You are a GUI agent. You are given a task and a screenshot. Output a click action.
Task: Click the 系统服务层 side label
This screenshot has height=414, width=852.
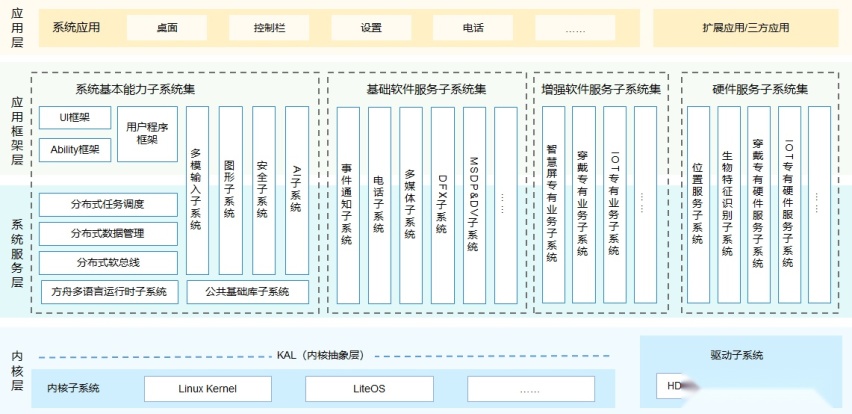coord(17,253)
